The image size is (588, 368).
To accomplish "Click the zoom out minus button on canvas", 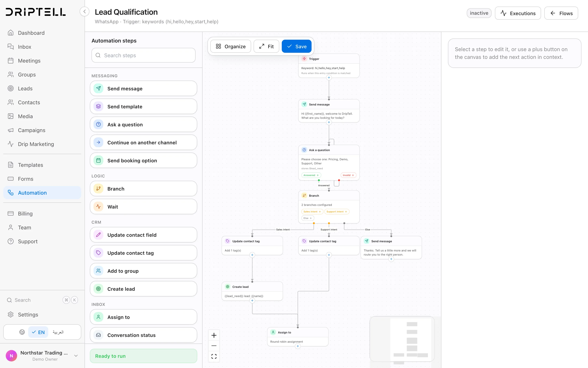I will [214, 346].
